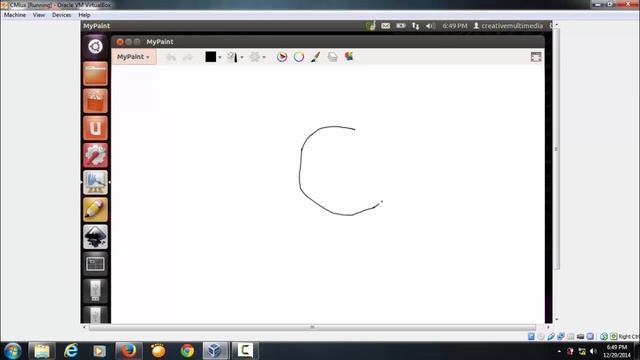Click the black current color swatch
Screen dimensions: 640x360
point(211,57)
